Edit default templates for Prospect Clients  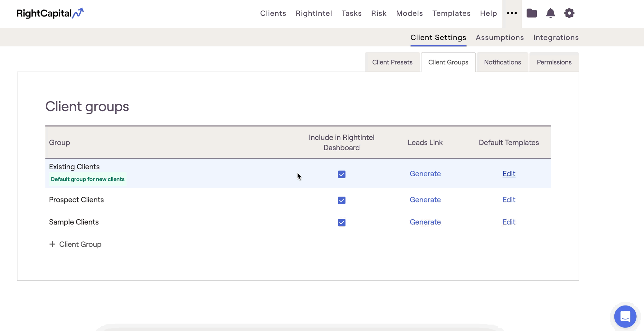tap(509, 200)
